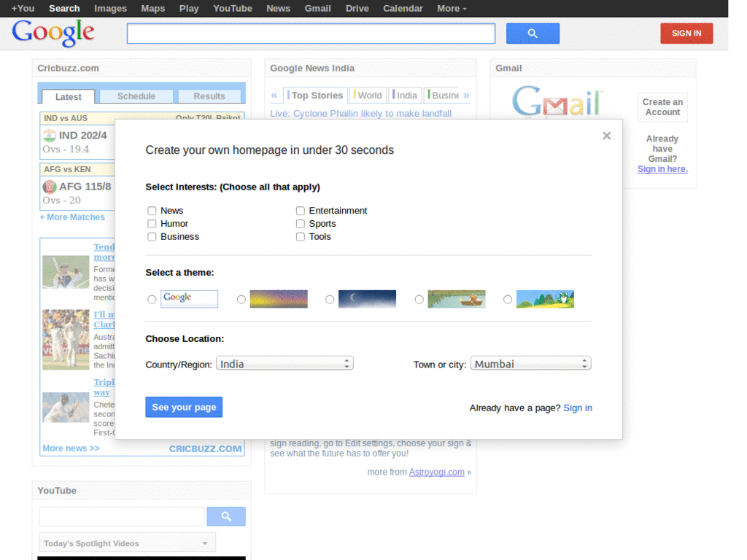Click the night sky theme thumbnail

[x=368, y=299]
